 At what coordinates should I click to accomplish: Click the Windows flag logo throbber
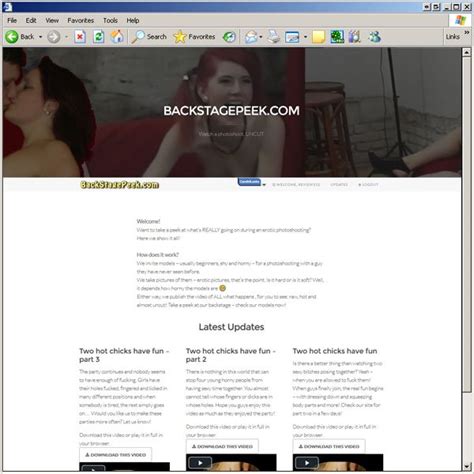pos(461,20)
